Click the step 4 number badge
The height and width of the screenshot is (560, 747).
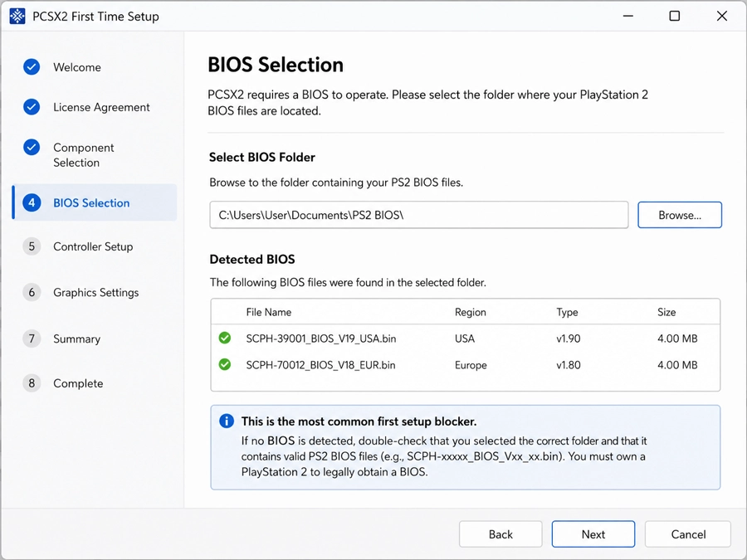[32, 203]
